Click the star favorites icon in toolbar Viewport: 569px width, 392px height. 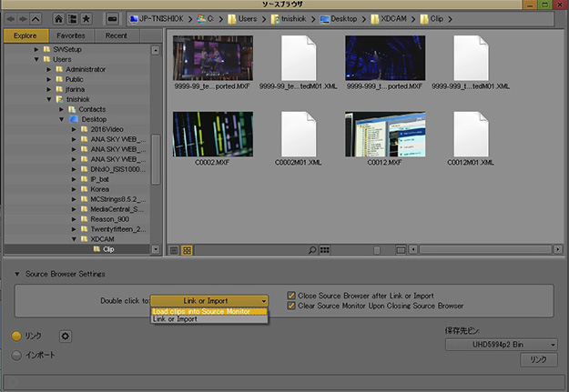coord(86,17)
